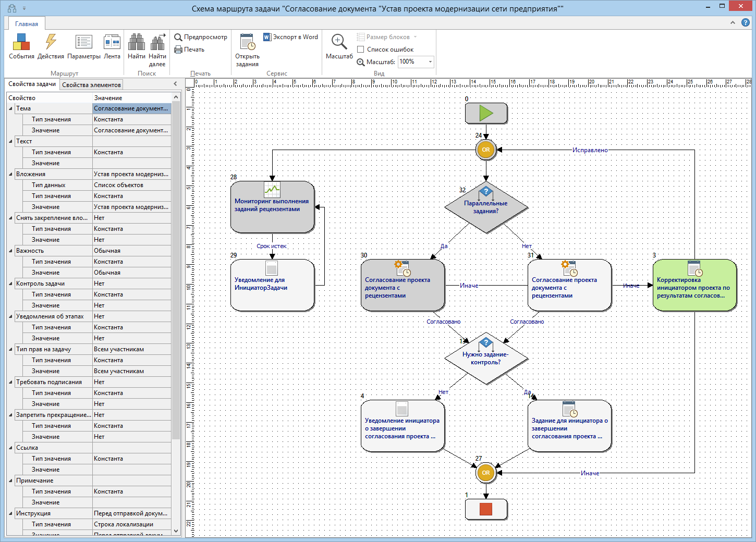Screen dimensions: 756x542
Task: Select Задание для инициатора о завершении block
Action: [x=569, y=426]
